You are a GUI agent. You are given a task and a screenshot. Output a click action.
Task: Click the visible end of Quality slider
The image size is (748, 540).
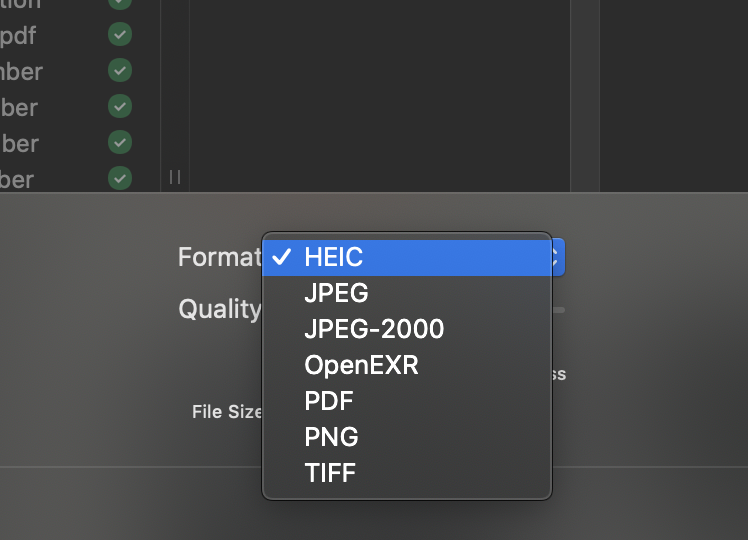[x=559, y=310]
